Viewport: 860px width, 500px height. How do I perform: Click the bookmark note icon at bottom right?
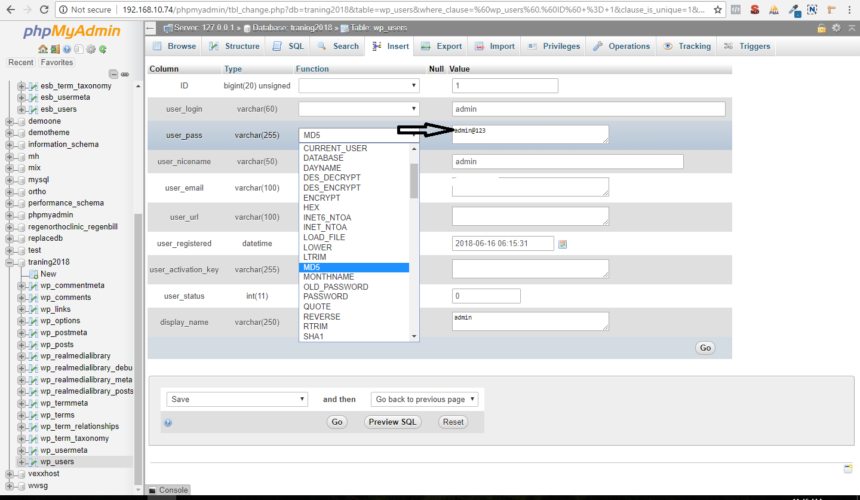coord(848,468)
